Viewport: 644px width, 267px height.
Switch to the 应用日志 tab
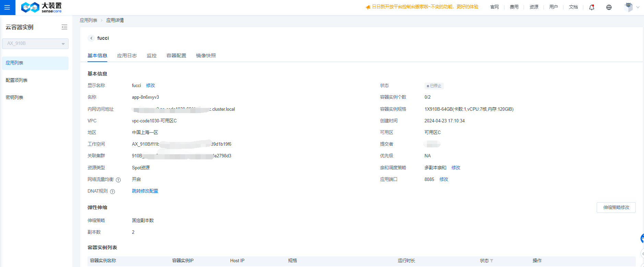click(127, 56)
